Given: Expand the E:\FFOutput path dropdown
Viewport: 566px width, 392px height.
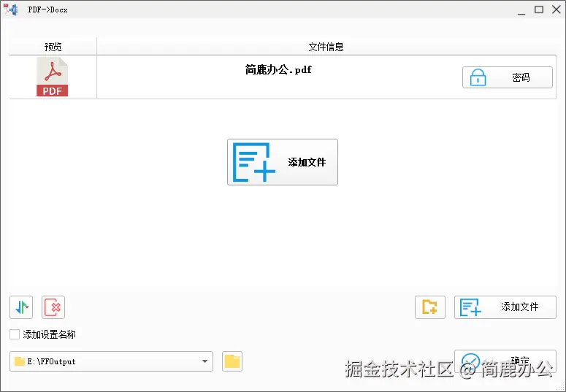Looking at the screenshot, I should [204, 361].
